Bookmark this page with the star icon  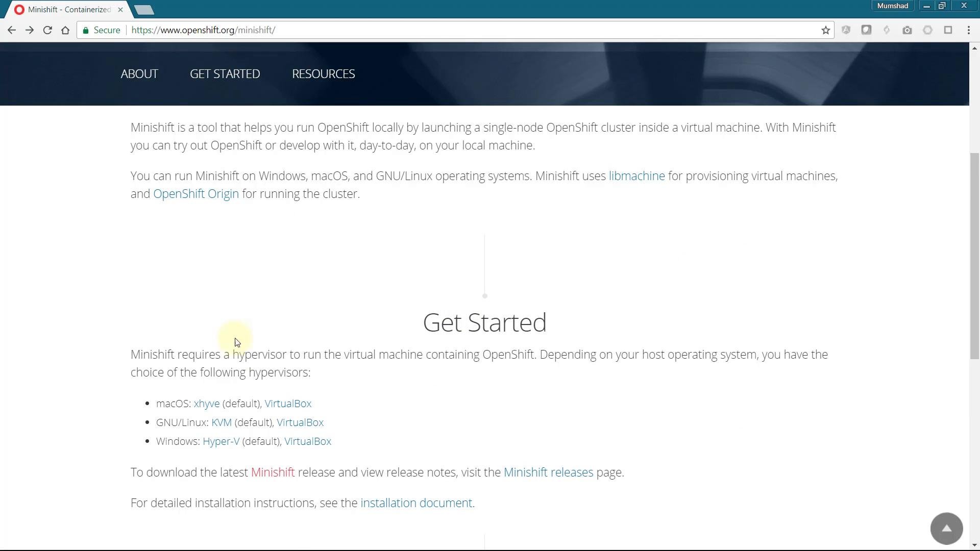pos(825,30)
